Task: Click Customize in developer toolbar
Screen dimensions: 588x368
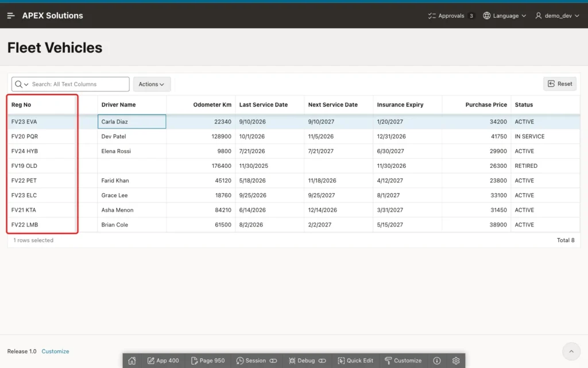Action: pyautogui.click(x=403, y=361)
